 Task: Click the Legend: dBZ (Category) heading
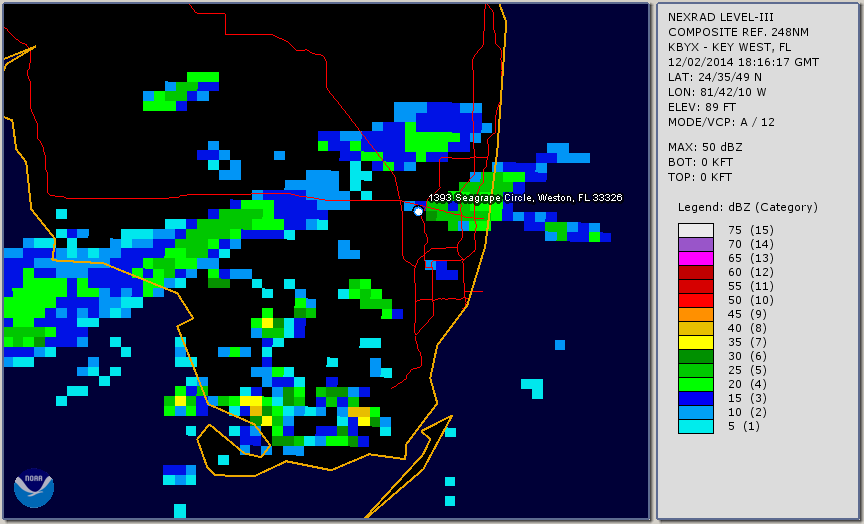(748, 207)
